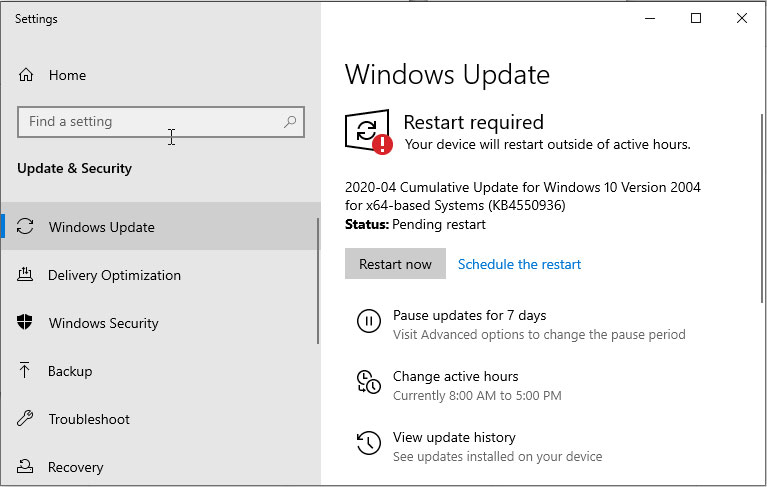Viewport: 767px width, 487px height.
Task: Click the Troubleshoot wrench icon
Action: tap(25, 419)
